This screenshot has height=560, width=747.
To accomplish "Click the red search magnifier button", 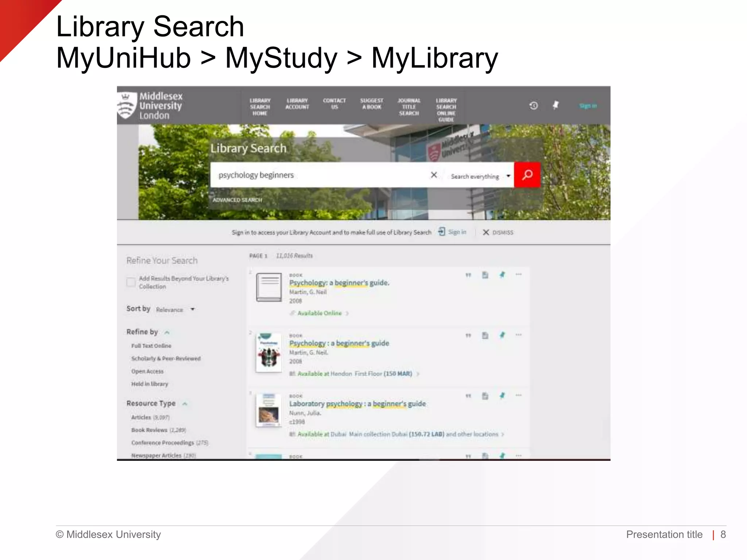I will [527, 175].
